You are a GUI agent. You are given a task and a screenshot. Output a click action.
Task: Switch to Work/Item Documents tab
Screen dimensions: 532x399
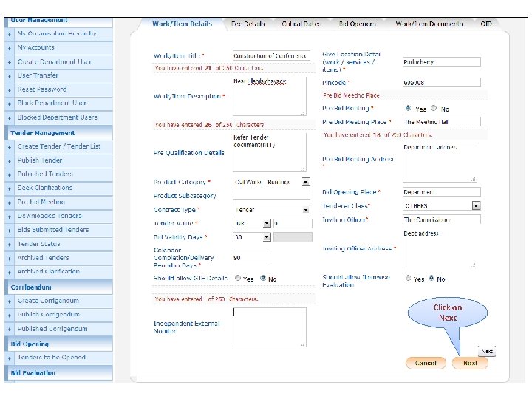(429, 24)
